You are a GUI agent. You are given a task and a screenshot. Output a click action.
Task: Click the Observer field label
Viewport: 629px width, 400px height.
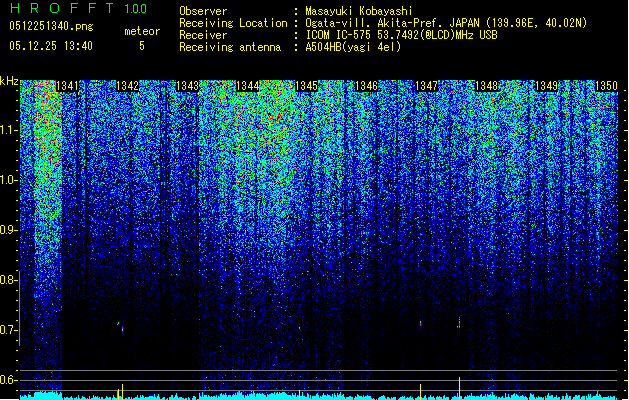(x=203, y=11)
